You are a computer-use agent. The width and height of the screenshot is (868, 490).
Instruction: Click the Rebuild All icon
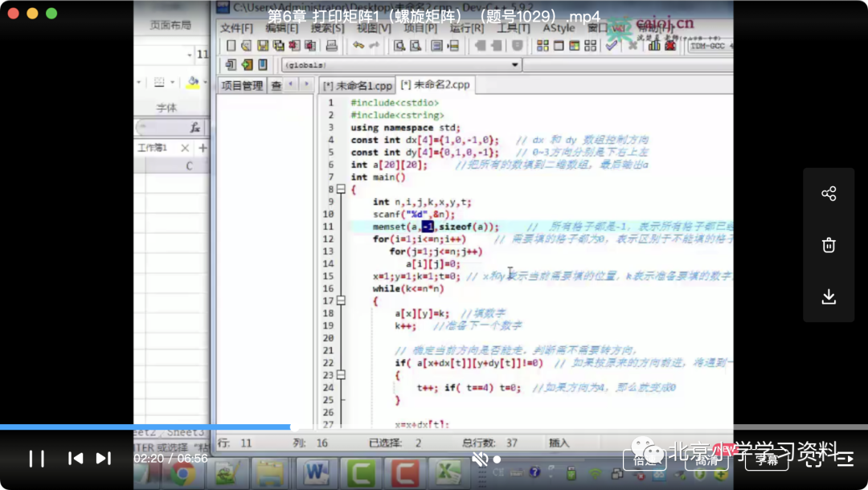click(x=591, y=46)
